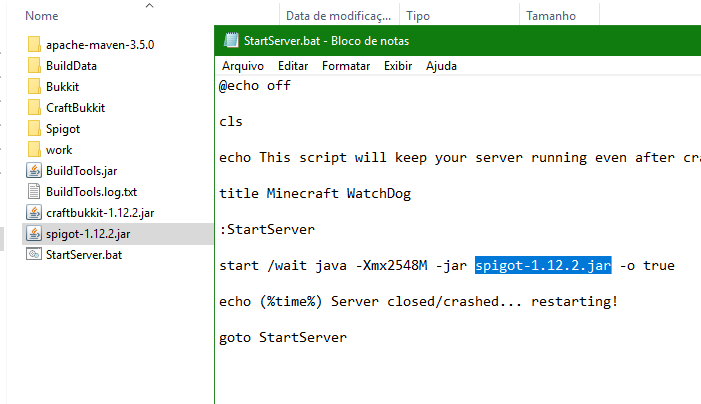Click the Notepad icon in title bar

pos(232,41)
